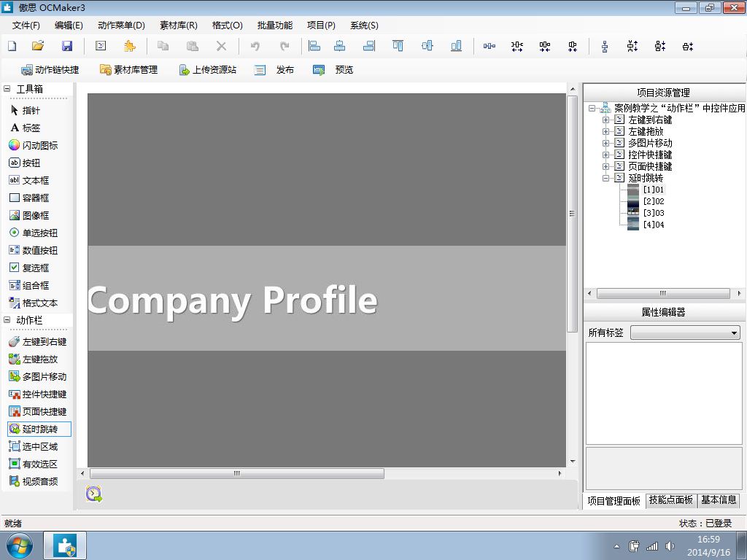Viewport: 747px width, 560px height.
Task: Click the Undo arrow icon
Action: 255,46
